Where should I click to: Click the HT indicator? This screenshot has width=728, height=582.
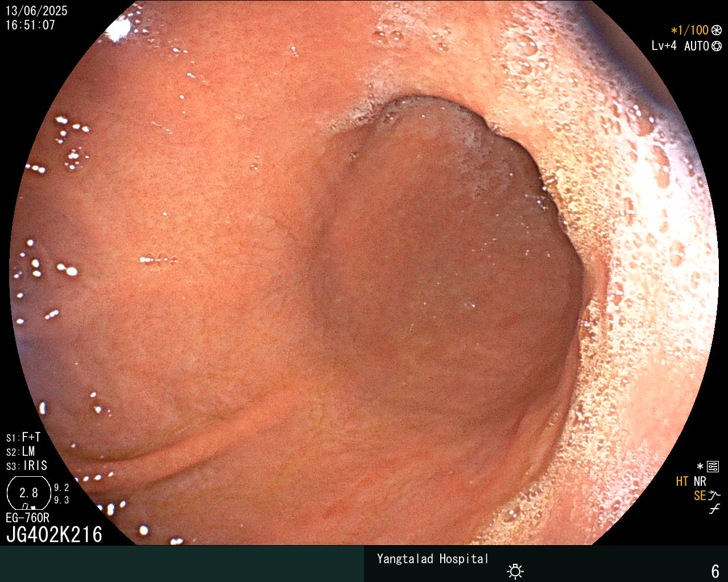pos(682,481)
